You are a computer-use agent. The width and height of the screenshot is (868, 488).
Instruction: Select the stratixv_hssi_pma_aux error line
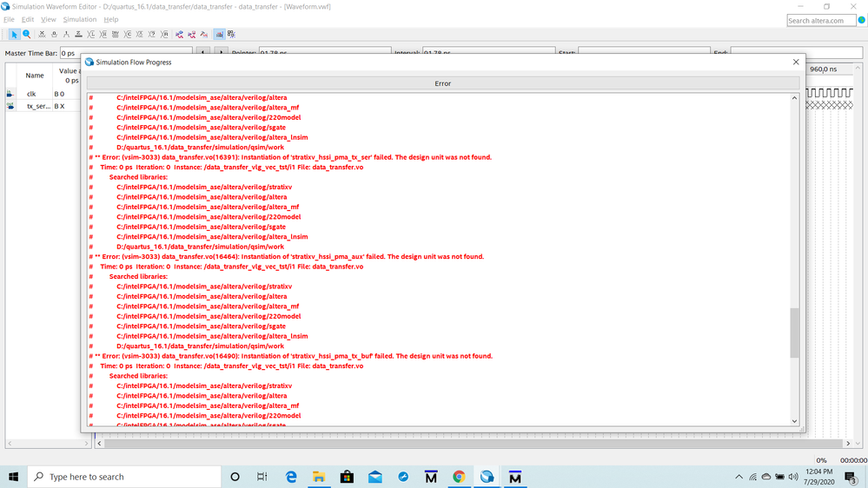(289, 257)
